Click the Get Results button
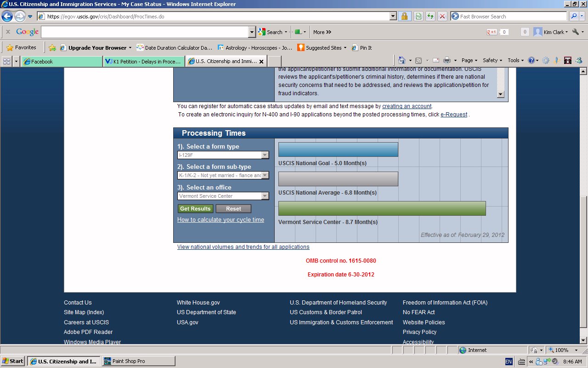 coord(195,209)
